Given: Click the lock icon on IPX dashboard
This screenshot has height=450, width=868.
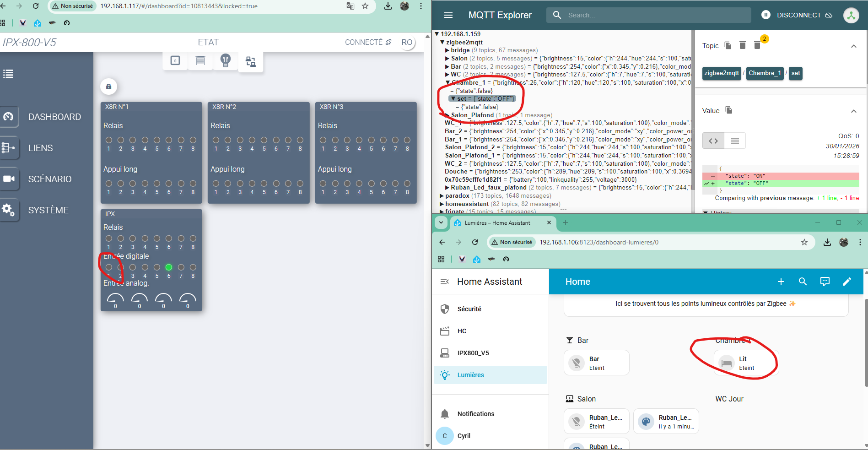Looking at the screenshot, I should 108,87.
